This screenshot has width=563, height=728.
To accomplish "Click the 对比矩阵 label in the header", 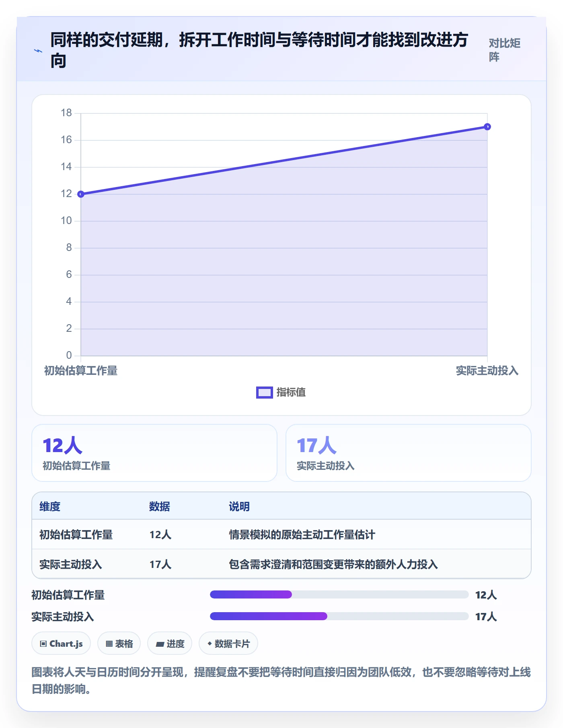I will 505,50.
